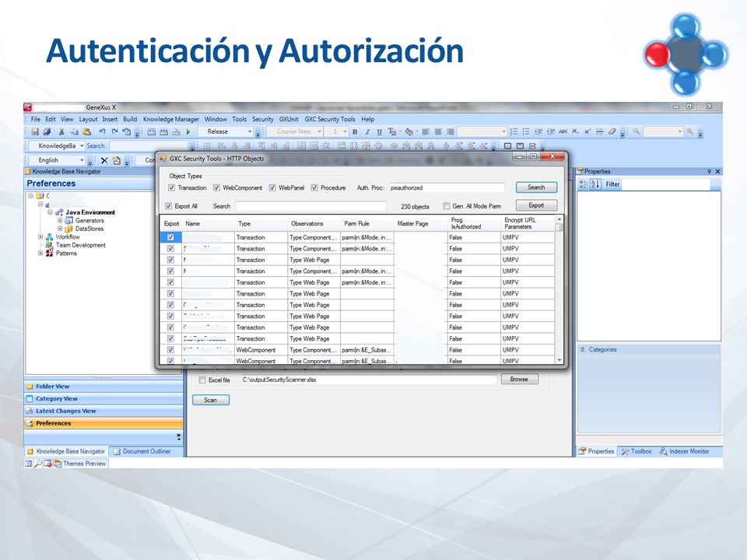Expand the DataStores tree node

point(60,229)
